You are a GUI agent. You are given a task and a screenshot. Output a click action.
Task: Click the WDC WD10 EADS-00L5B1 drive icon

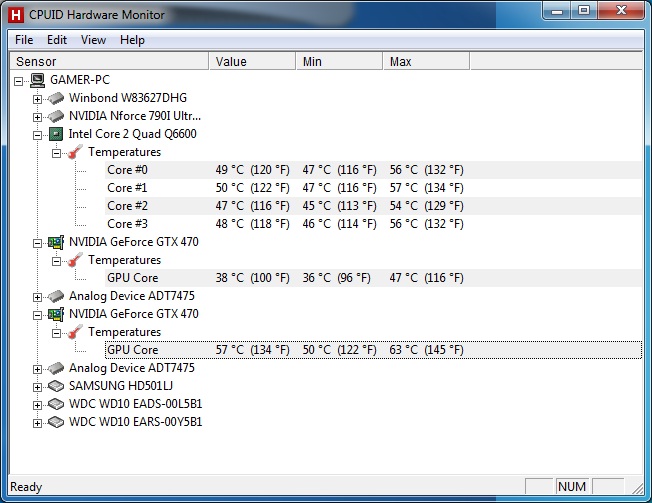click(56, 404)
